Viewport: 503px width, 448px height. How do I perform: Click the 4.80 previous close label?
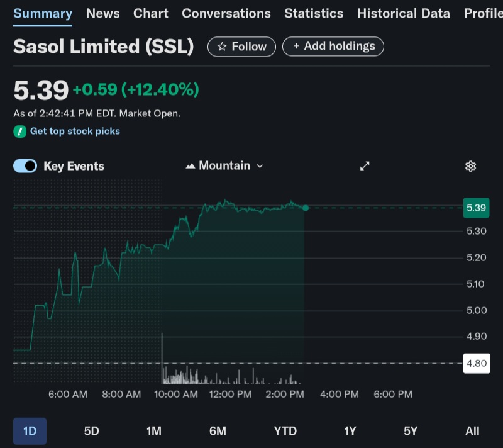pyautogui.click(x=476, y=363)
